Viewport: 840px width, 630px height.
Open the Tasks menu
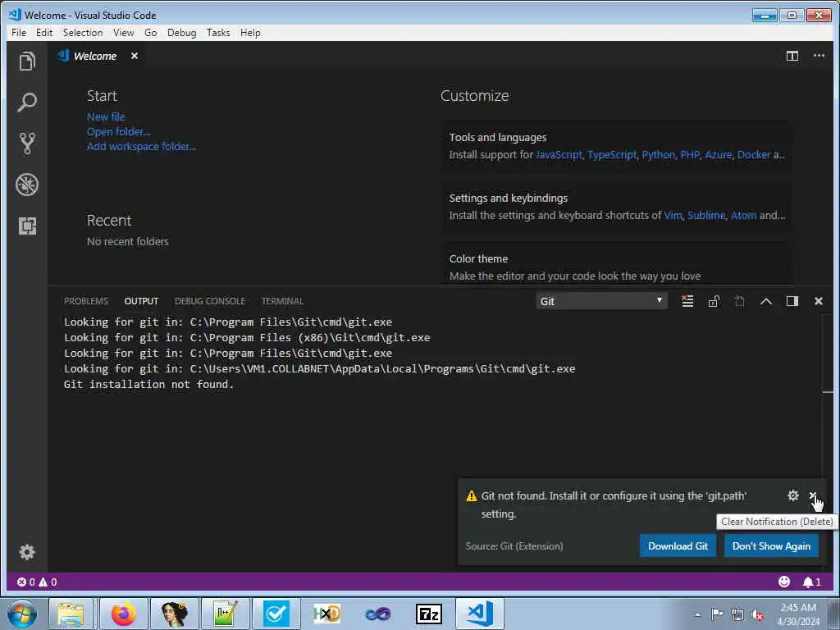pos(218,33)
